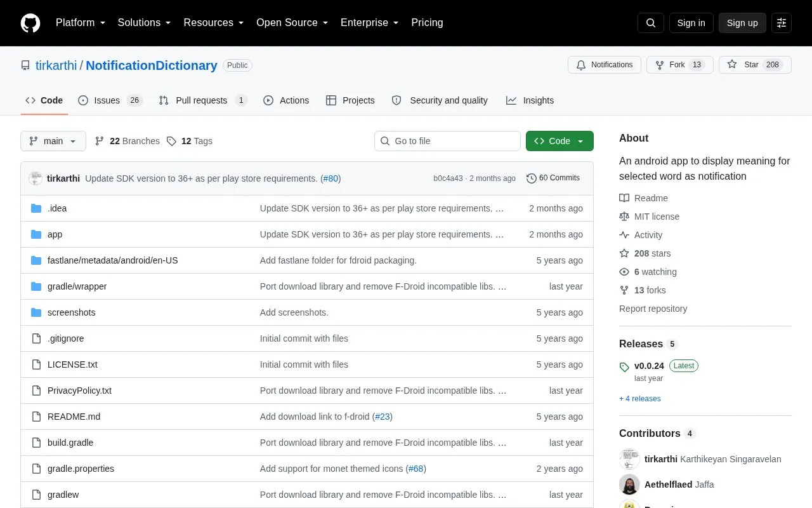Open the appearance settings icon in the header
Viewport: 812px width, 508px height.
coord(782,23)
